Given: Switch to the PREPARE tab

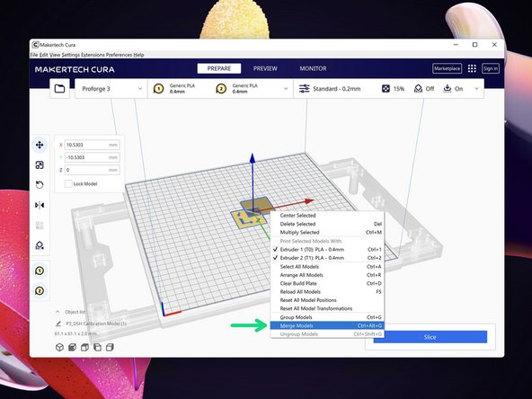Looking at the screenshot, I should 219,68.
